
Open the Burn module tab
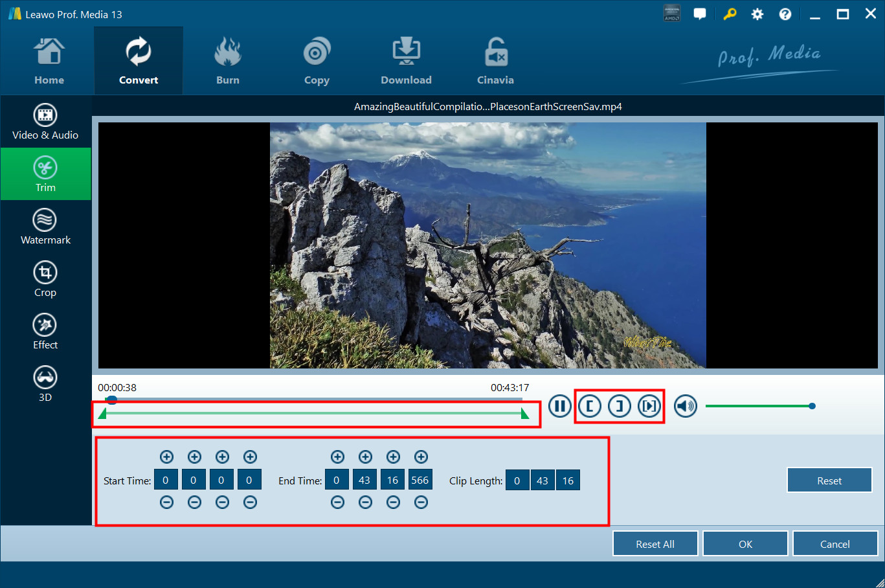pyautogui.click(x=228, y=62)
